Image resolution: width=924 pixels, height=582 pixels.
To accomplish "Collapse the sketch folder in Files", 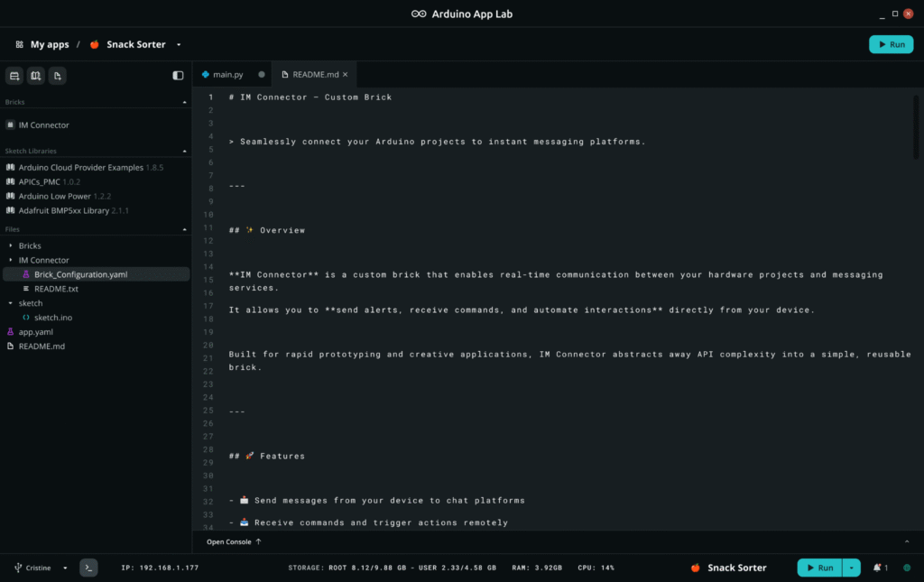I will point(11,303).
